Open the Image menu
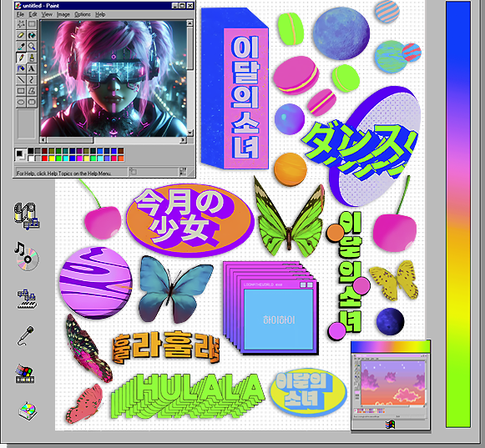The width and height of the screenshot is (485, 448). pos(63,14)
